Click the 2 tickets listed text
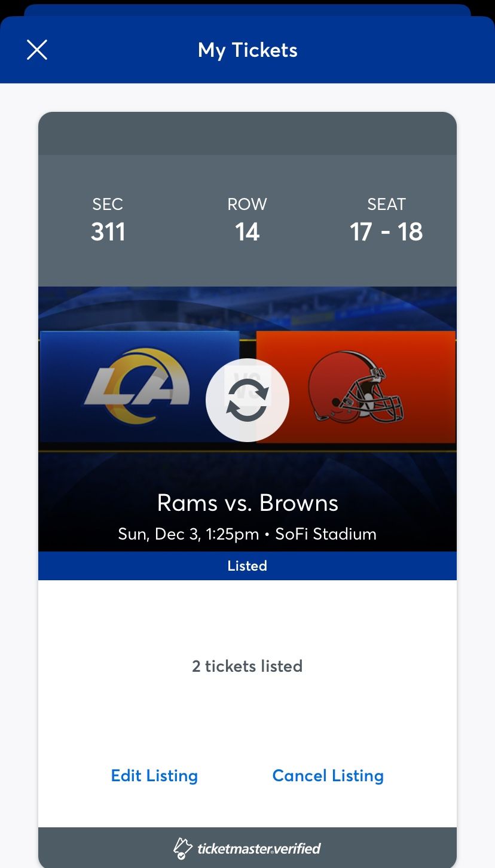Viewport: 495px width, 868px height. [247, 666]
